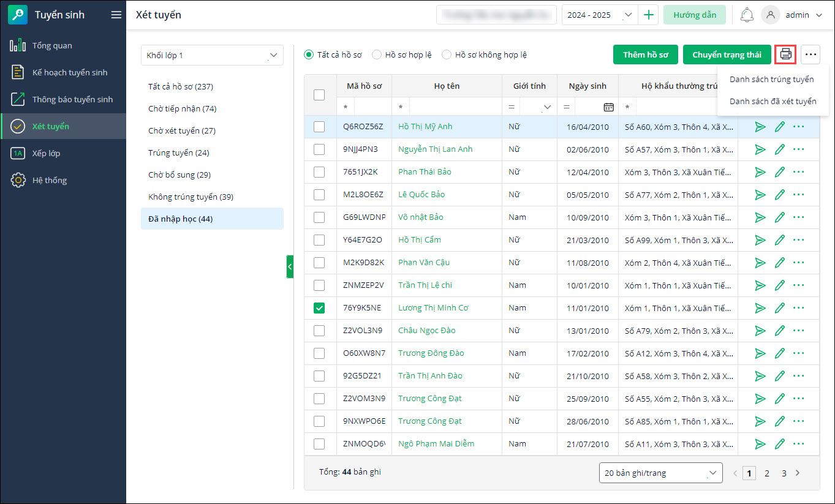Collapse the left panel with green arrow handle
This screenshot has width=835, height=504.
(290, 267)
